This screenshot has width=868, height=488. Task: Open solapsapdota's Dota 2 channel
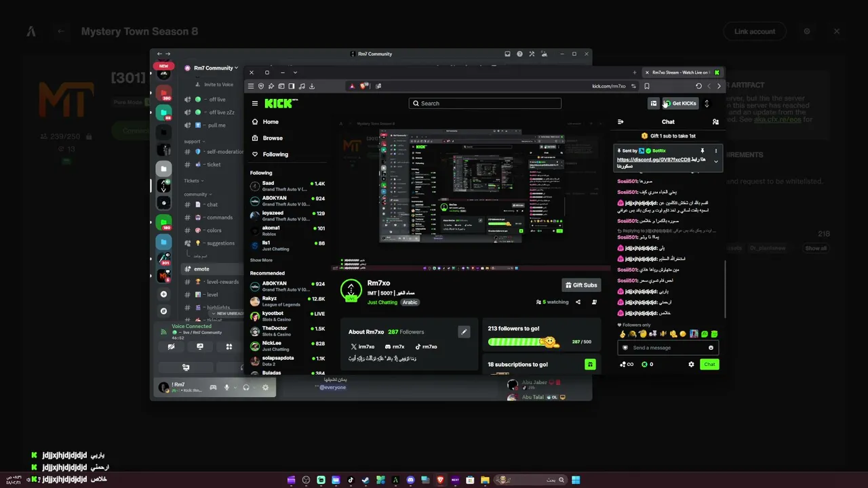point(288,360)
